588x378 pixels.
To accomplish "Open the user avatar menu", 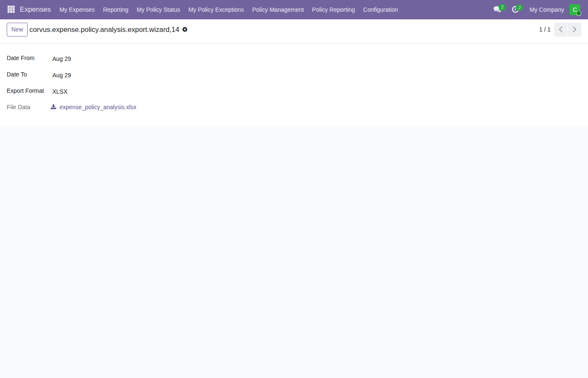I will 575,9.
